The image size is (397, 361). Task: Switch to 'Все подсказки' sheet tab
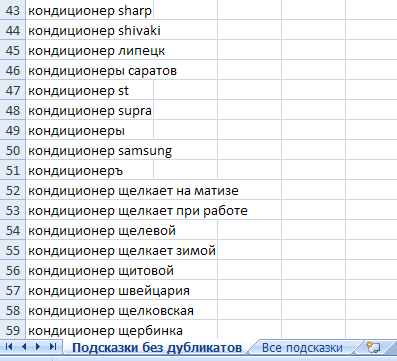tap(302, 348)
